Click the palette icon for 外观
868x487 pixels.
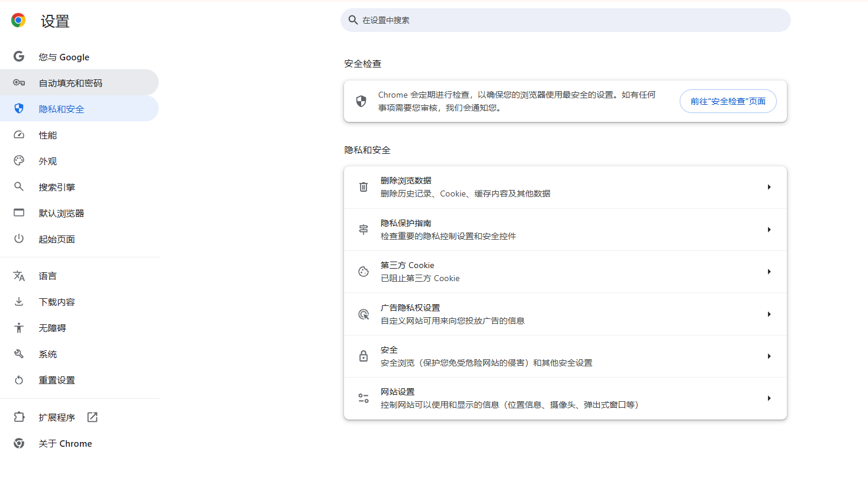(19, 160)
